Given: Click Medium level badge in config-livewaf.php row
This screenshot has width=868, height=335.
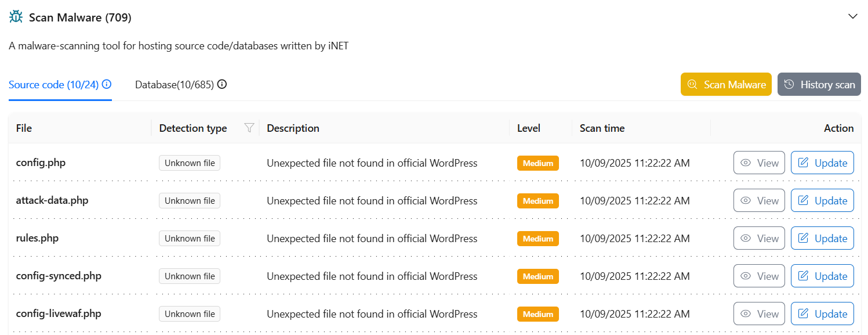Looking at the screenshot, I should 538,314.
